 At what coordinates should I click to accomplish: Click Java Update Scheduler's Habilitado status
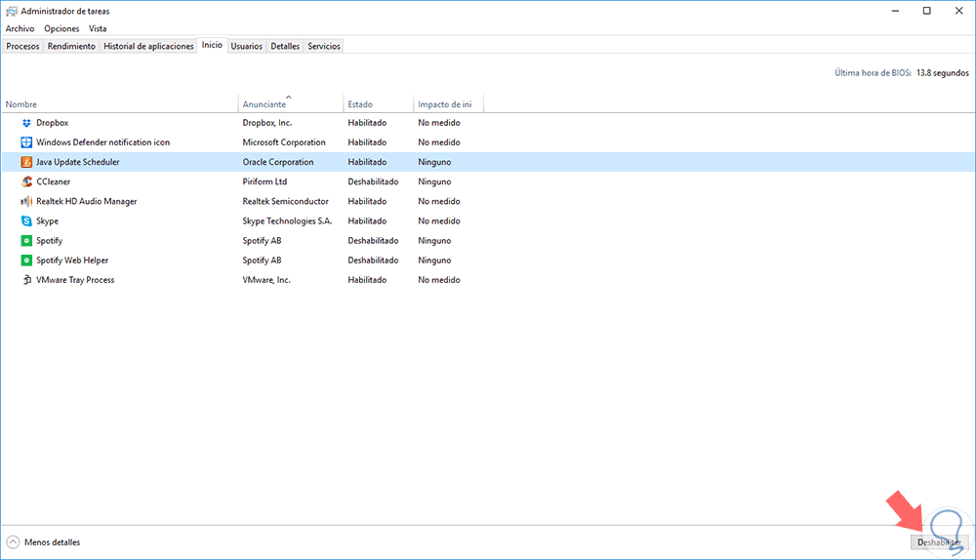(x=367, y=162)
